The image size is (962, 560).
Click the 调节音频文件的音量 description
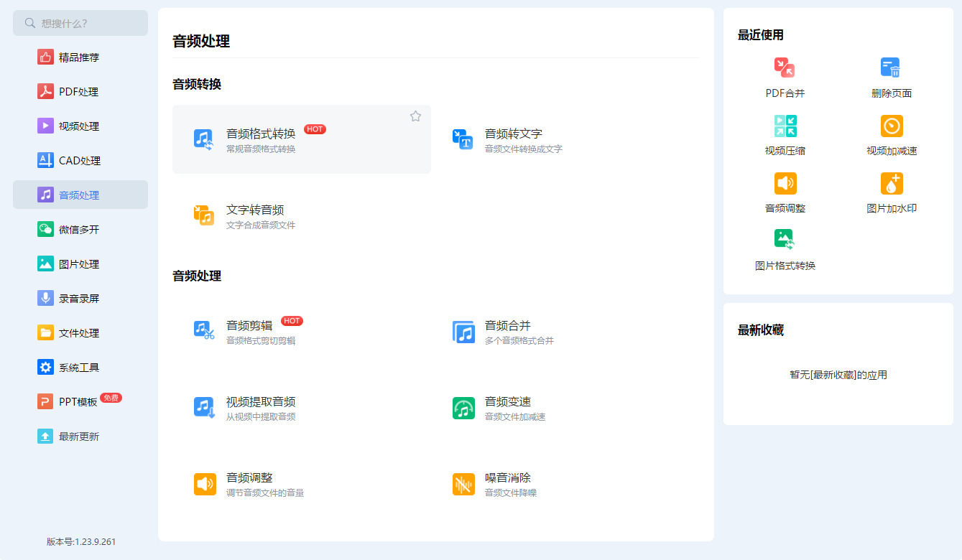point(265,493)
